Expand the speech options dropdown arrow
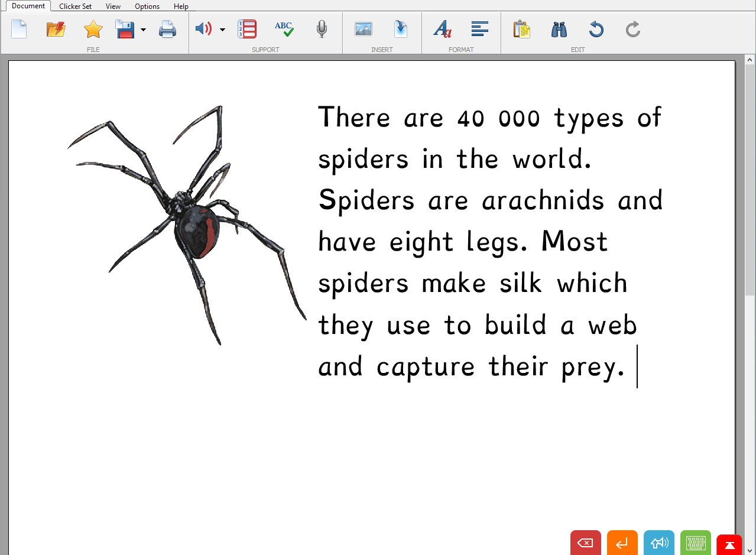The width and height of the screenshot is (756, 555). click(222, 29)
